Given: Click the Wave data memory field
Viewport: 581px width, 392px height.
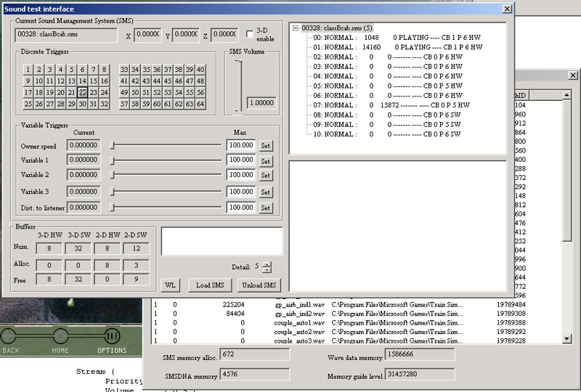Looking at the screenshot, I should [420, 354].
